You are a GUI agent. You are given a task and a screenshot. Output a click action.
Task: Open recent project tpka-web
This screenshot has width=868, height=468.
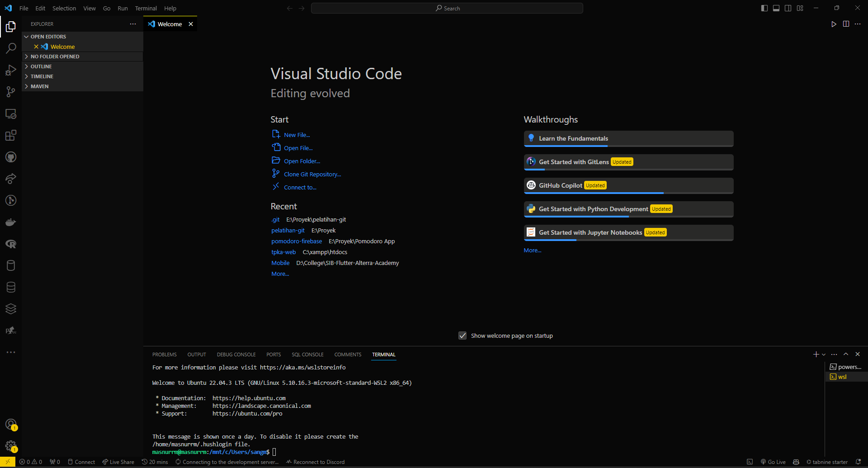283,252
